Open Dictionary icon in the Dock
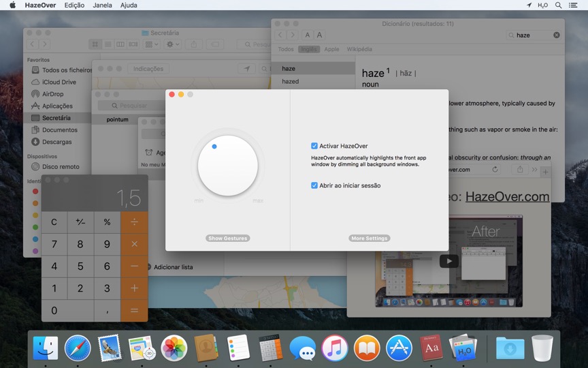The height and width of the screenshot is (368, 588). tap(431, 348)
